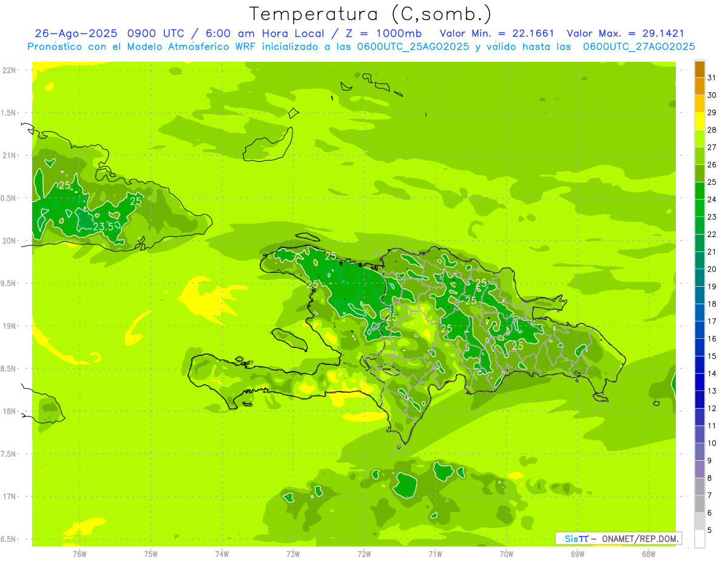Click the "73W" longitude axis label
Viewport: 728px width, 562px height.
click(293, 554)
